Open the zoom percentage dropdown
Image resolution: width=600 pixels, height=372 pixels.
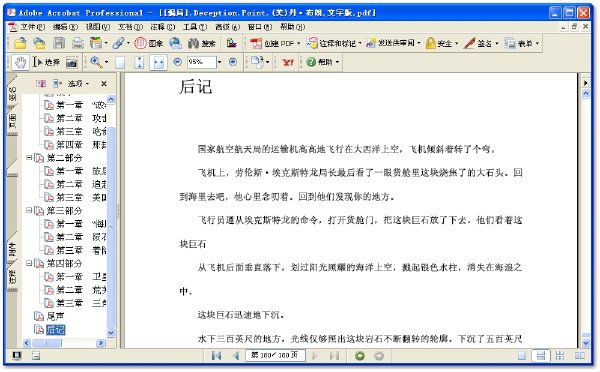[219, 62]
